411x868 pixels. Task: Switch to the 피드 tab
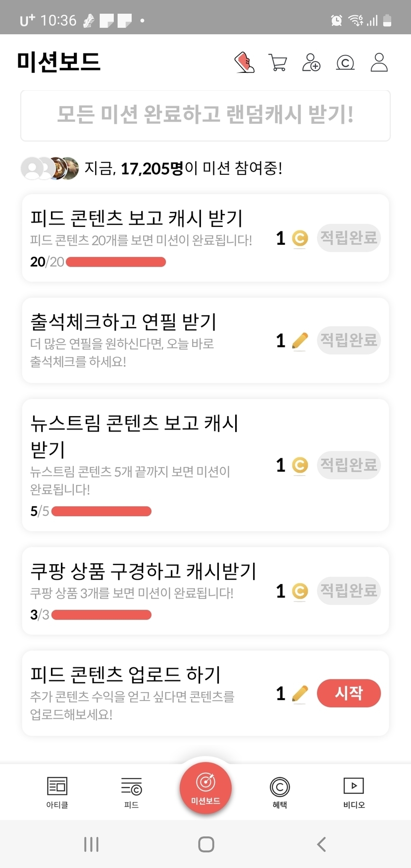tap(131, 792)
